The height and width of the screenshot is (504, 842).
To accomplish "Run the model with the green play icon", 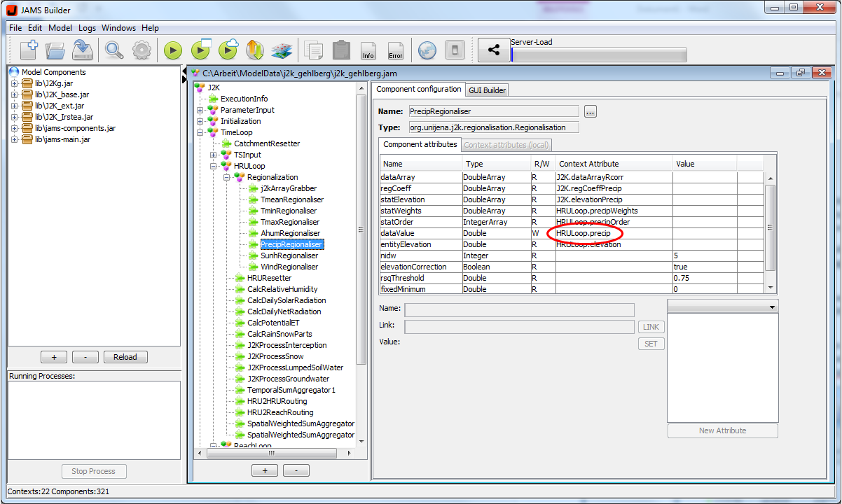I will click(173, 50).
